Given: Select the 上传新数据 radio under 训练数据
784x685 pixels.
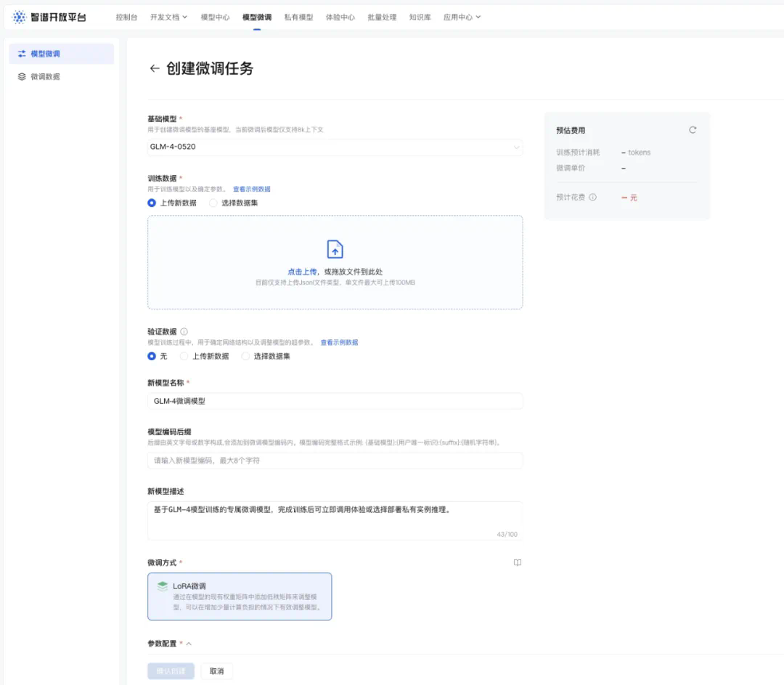Looking at the screenshot, I should pyautogui.click(x=152, y=203).
